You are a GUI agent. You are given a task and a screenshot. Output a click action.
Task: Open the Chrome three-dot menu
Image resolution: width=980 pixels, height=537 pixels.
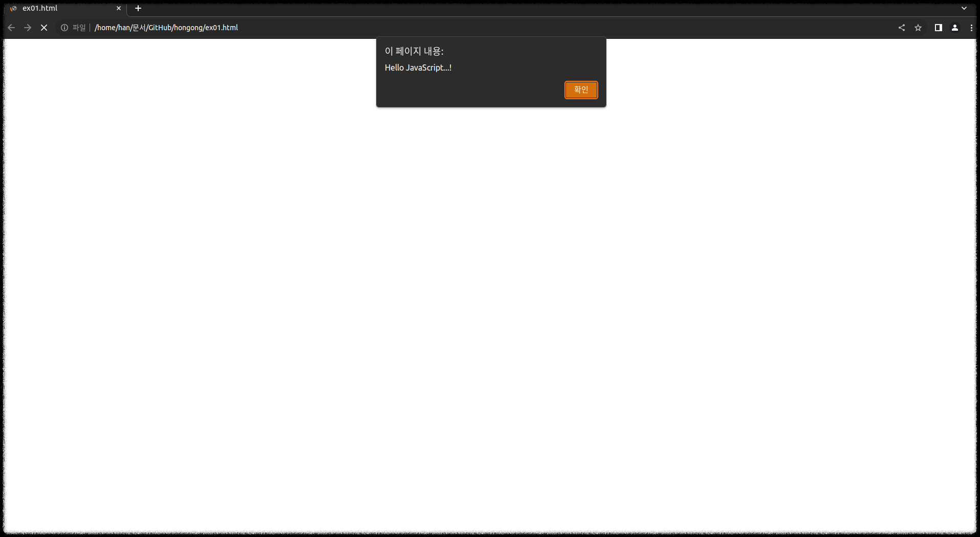point(971,28)
